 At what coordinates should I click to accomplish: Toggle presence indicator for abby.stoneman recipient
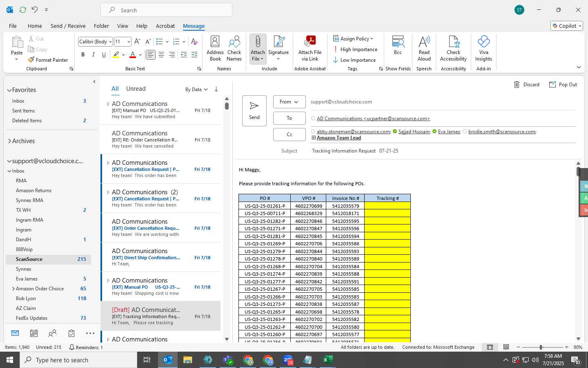click(313, 131)
